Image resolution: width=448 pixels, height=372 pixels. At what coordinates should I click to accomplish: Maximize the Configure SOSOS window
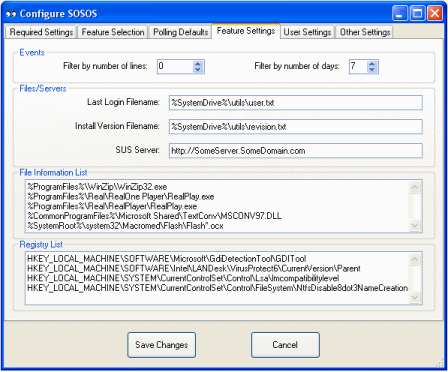tap(417, 14)
